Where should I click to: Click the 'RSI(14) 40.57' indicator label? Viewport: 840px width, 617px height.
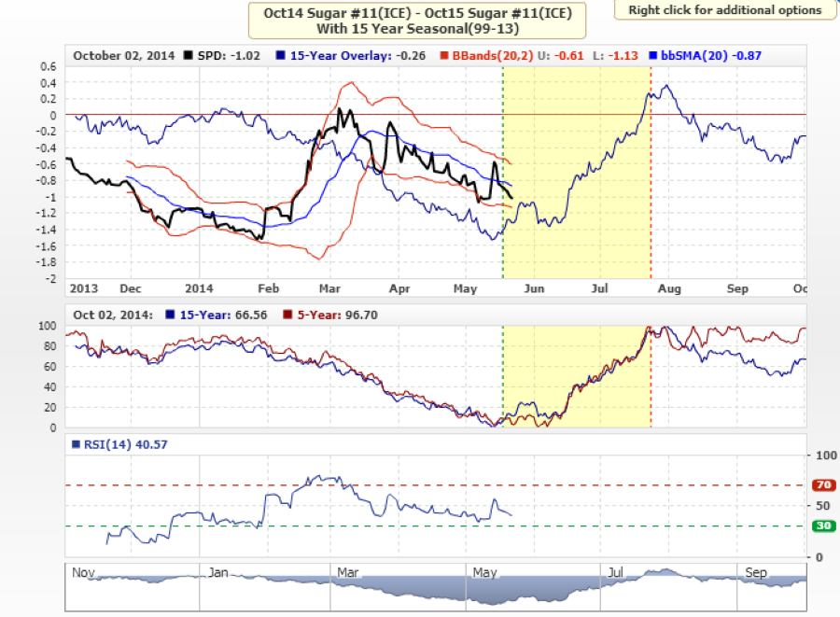click(125, 444)
